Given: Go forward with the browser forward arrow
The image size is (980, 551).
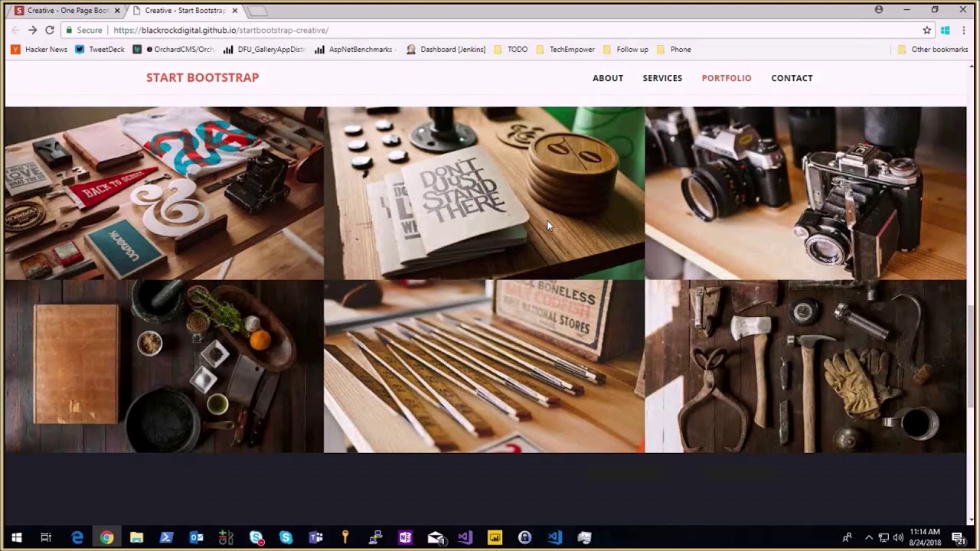Looking at the screenshot, I should [x=32, y=30].
